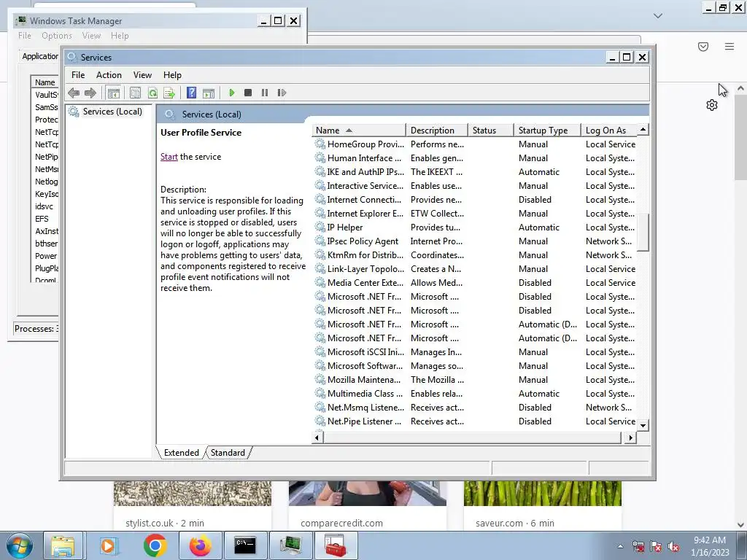747x560 pixels.
Task: Select the Media Center Extender service
Action: [474, 282]
